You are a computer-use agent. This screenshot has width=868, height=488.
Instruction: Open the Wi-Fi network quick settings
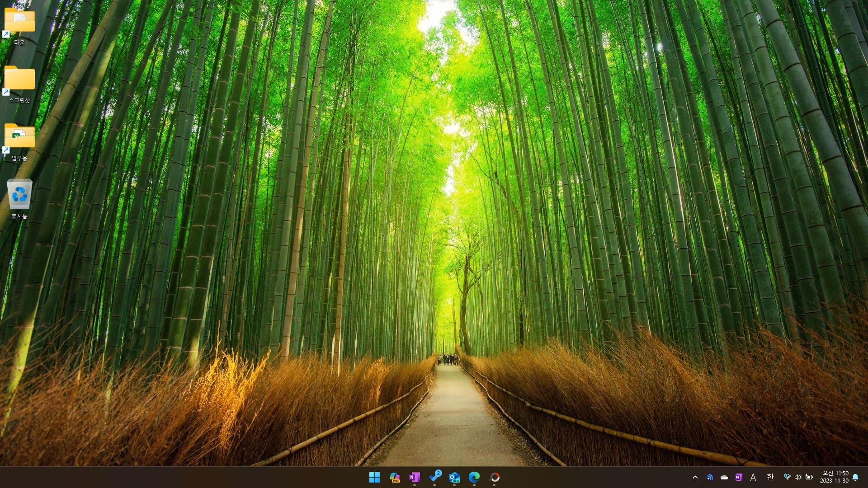787,477
